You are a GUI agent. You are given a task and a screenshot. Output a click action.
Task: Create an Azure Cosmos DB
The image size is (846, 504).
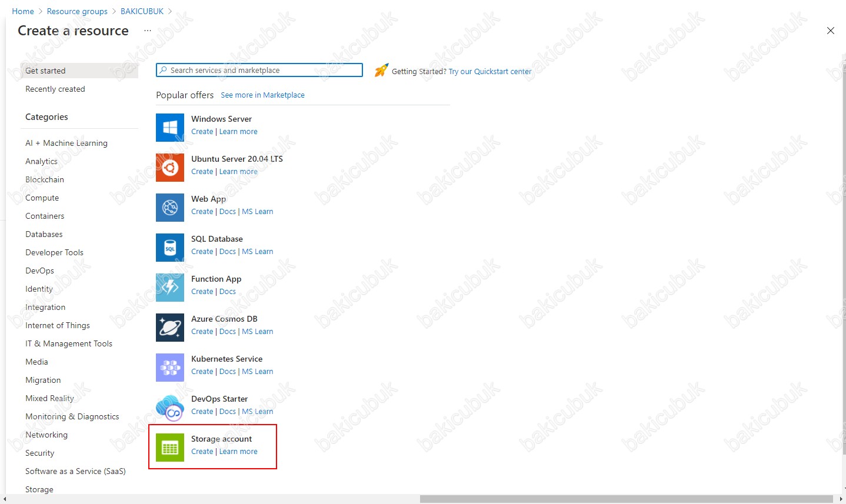(202, 332)
